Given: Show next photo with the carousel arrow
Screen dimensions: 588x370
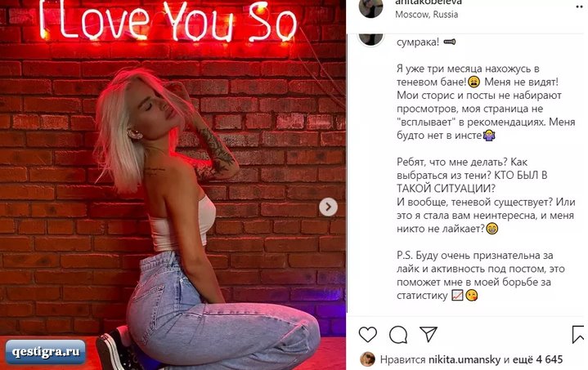Looking at the screenshot, I should coord(328,207).
